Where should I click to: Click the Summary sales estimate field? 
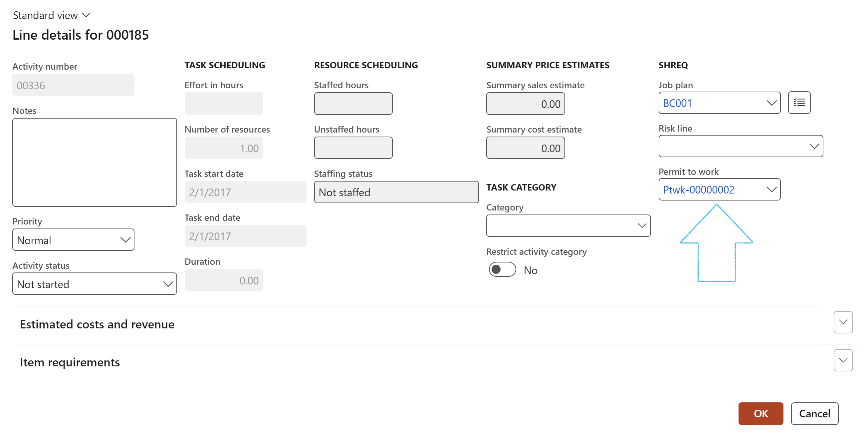pos(525,104)
